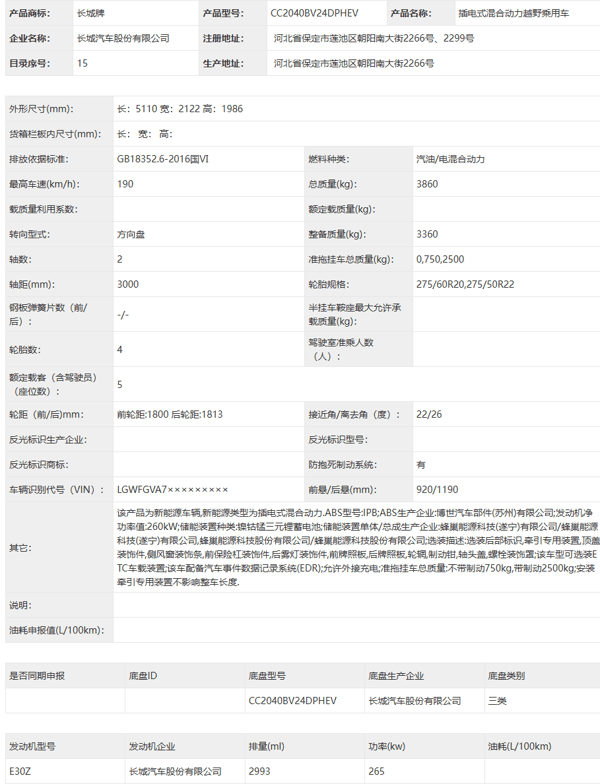Image resolution: width=600 pixels, height=784 pixels.
Task: Click the max speed value 190
Action: [x=125, y=184]
